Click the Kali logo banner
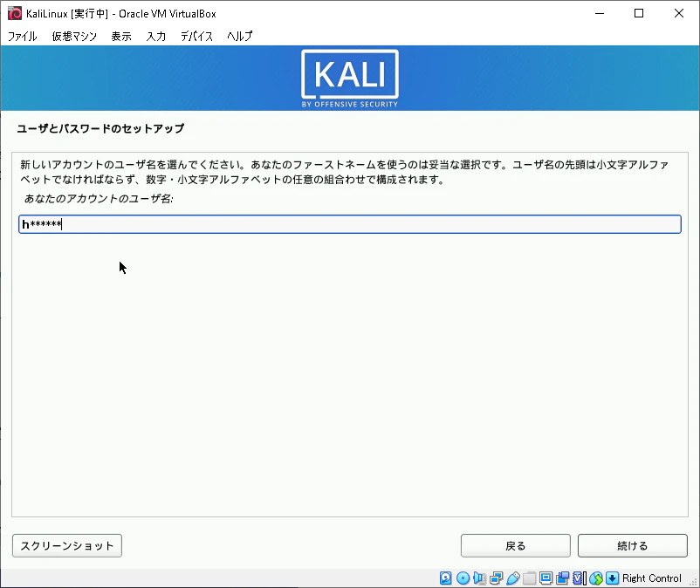 pos(350,79)
